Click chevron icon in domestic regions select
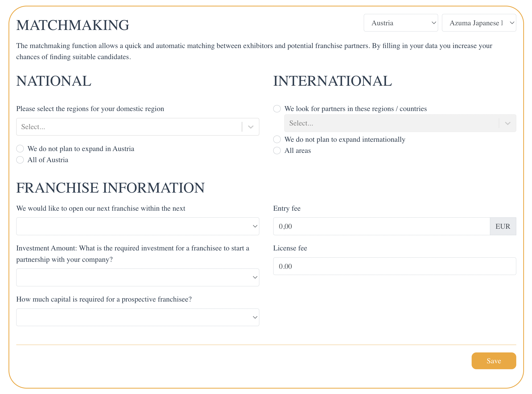 pos(251,127)
